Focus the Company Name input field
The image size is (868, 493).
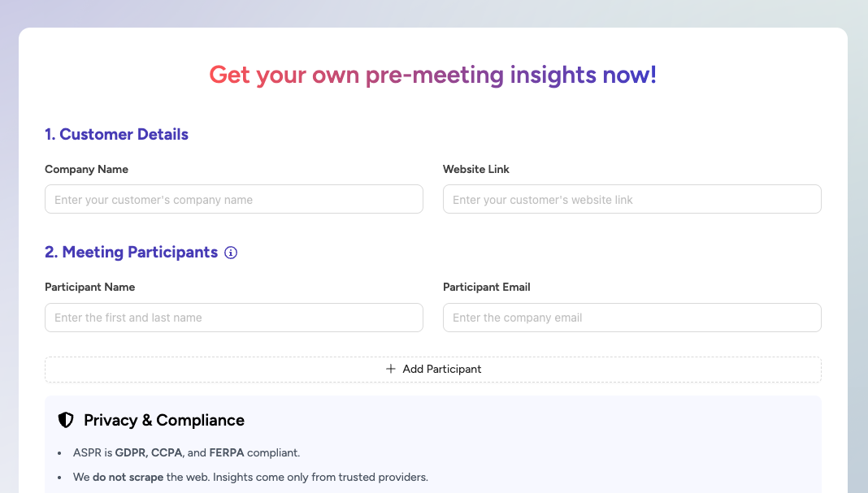pos(234,200)
